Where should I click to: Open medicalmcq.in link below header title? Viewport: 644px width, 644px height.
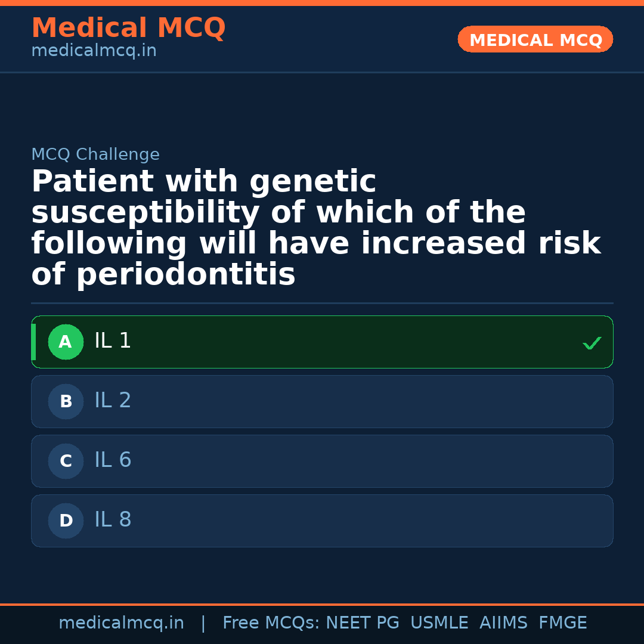[94, 51]
